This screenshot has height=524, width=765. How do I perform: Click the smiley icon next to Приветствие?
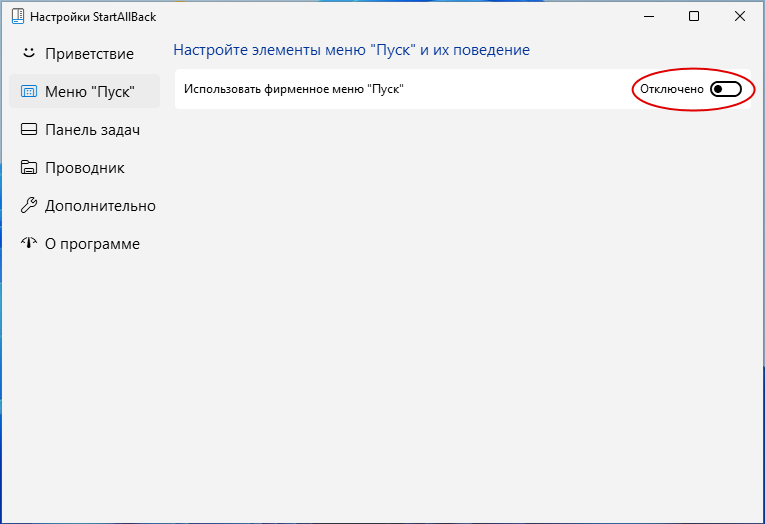(x=29, y=53)
